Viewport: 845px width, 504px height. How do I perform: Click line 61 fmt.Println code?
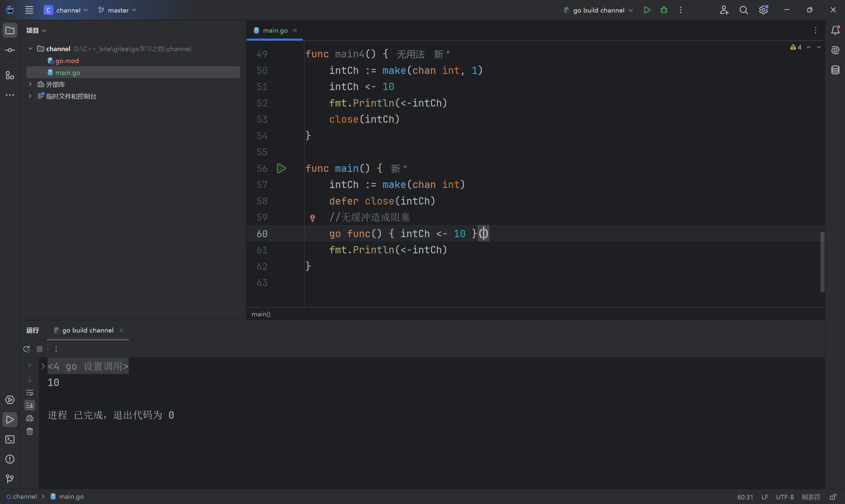(388, 250)
